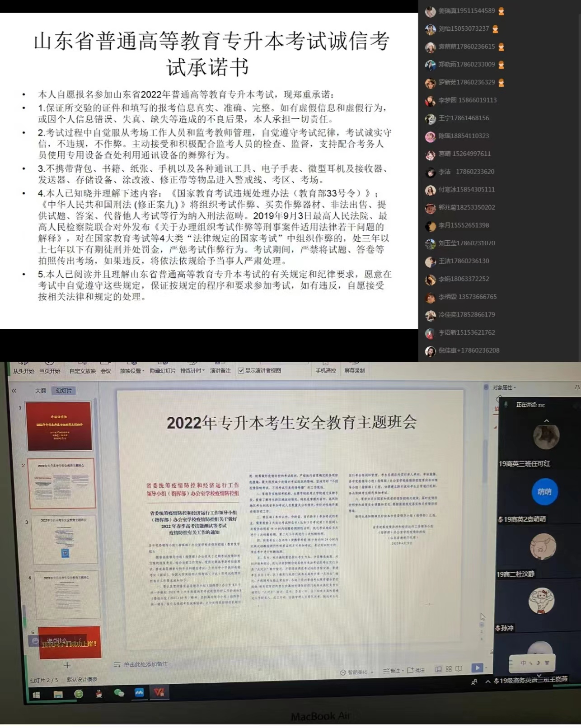Select slide 3 thumbnail

(x=64, y=539)
